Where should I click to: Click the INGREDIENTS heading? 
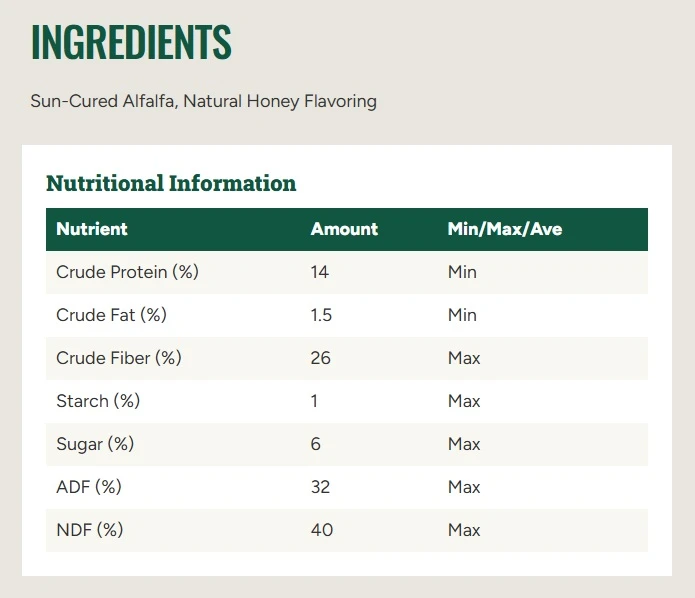[x=131, y=42]
